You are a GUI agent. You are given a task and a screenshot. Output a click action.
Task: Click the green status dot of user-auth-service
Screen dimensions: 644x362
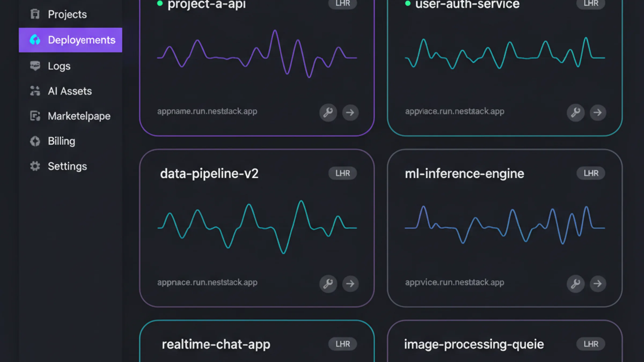408,3
